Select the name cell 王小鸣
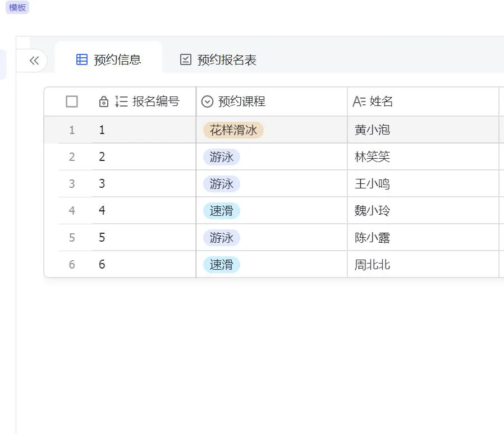This screenshot has width=504, height=434. coord(423,184)
